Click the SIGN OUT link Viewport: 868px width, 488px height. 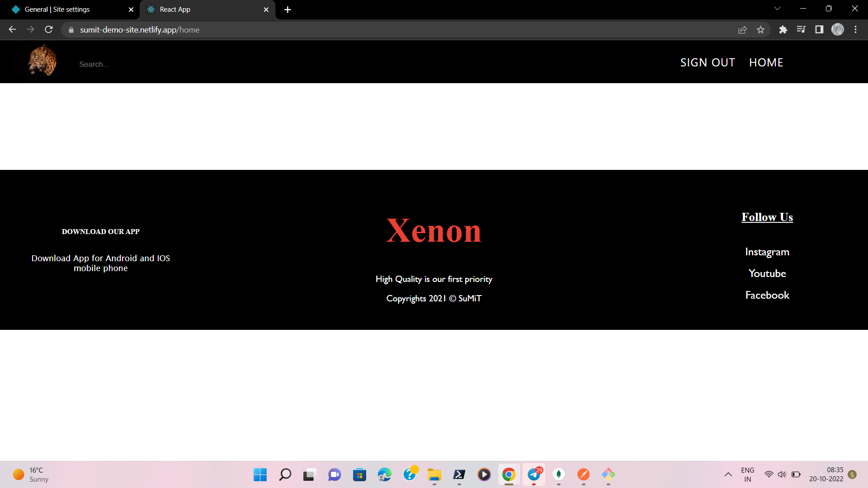coord(707,62)
